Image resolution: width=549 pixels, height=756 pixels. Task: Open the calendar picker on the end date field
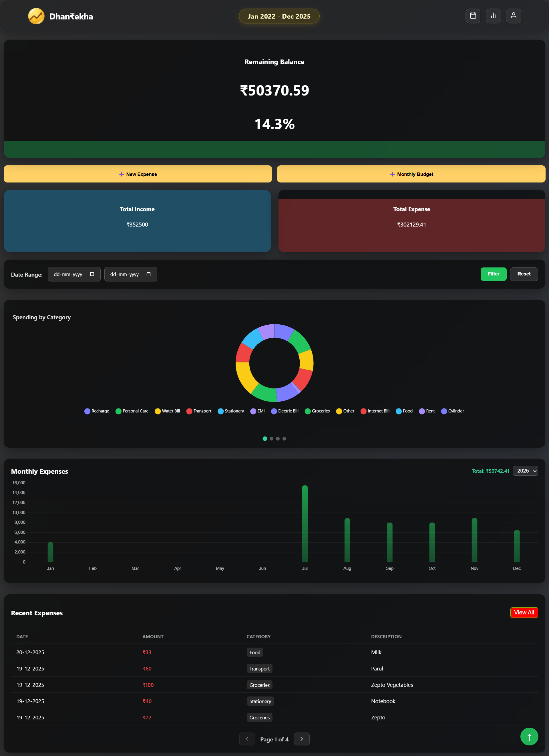(149, 274)
